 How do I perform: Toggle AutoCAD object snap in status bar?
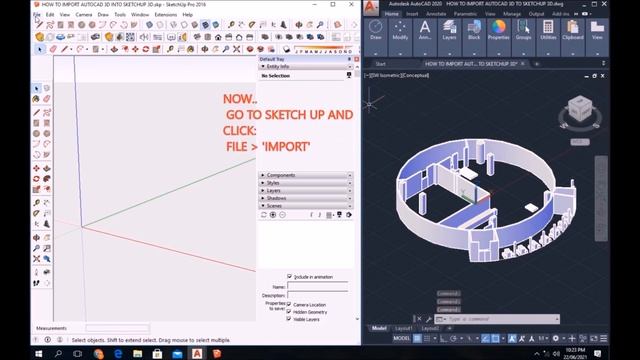tap(495, 338)
